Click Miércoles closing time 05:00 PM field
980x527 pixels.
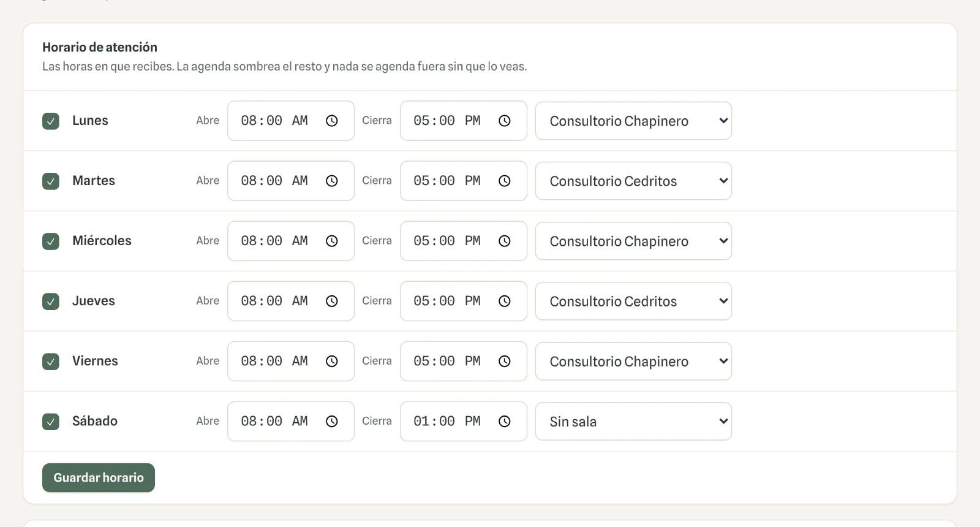point(464,241)
